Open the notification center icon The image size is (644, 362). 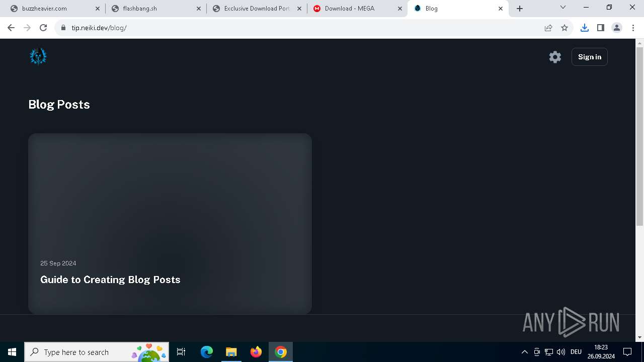[x=627, y=352]
